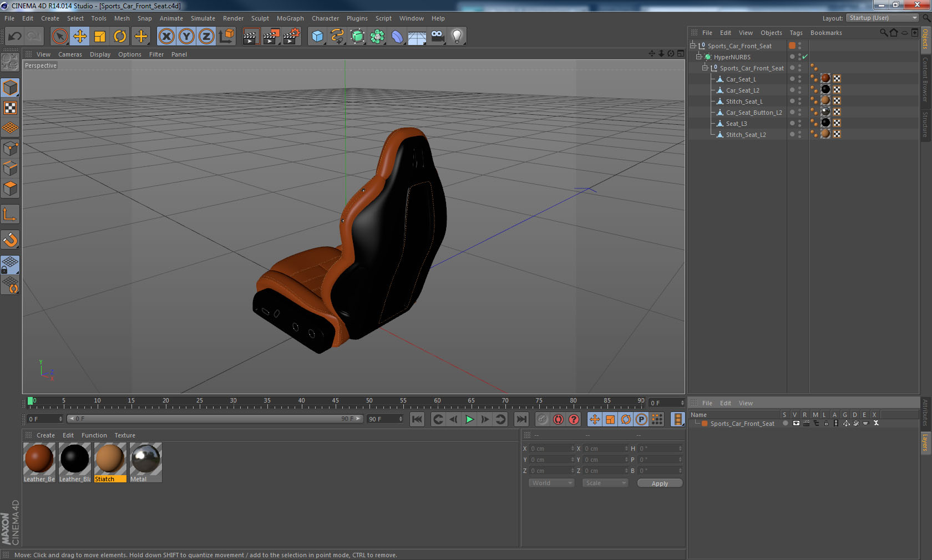
Task: Open the Scale mode dropdown
Action: pos(605,483)
